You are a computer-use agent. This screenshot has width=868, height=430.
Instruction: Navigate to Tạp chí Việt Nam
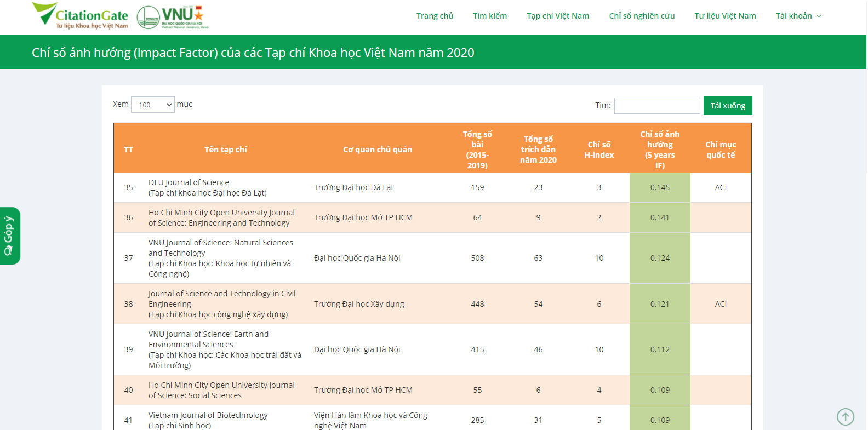click(558, 16)
